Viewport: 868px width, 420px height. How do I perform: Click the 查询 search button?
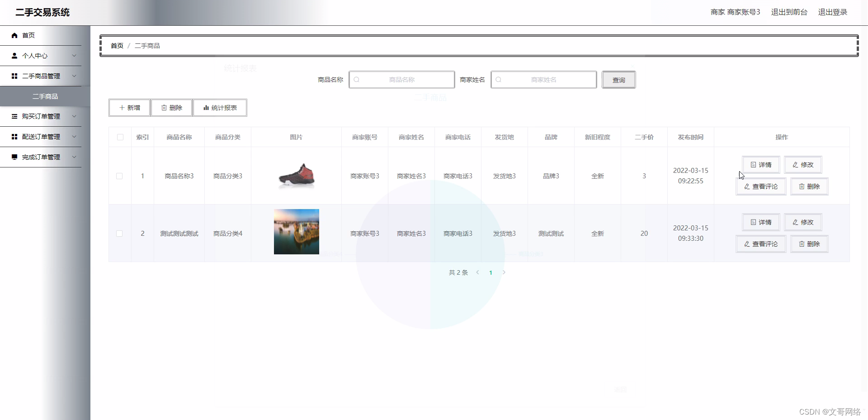(618, 80)
